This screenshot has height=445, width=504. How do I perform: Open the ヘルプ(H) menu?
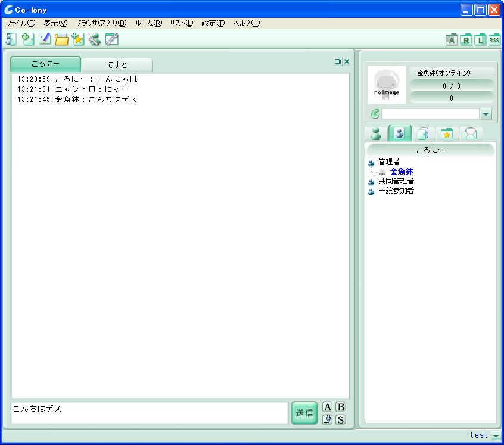(x=247, y=23)
